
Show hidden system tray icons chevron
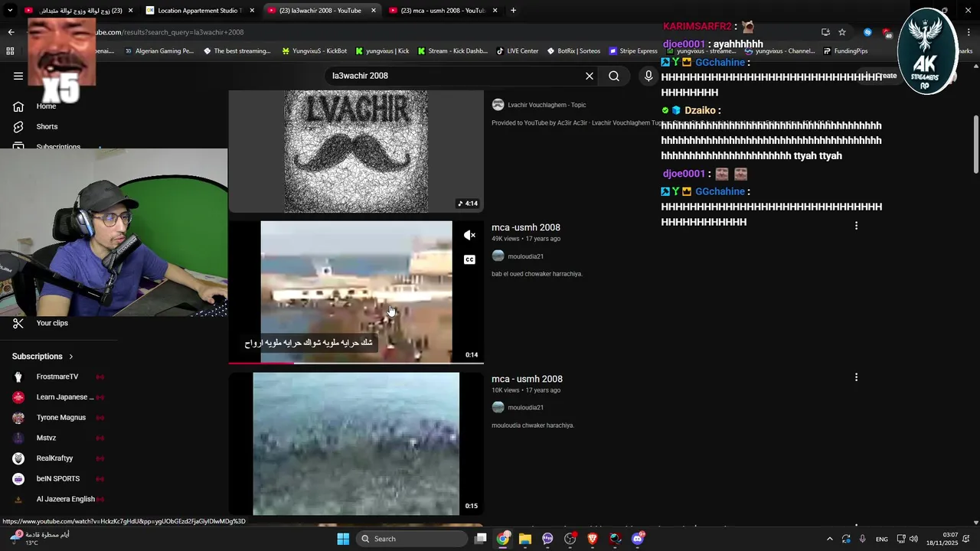point(829,539)
